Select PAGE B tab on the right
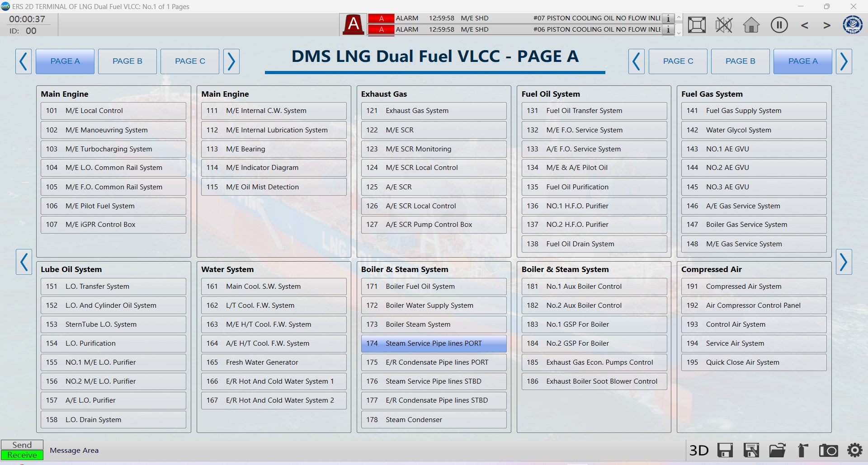Viewport: 868px width, 465px height. click(741, 61)
